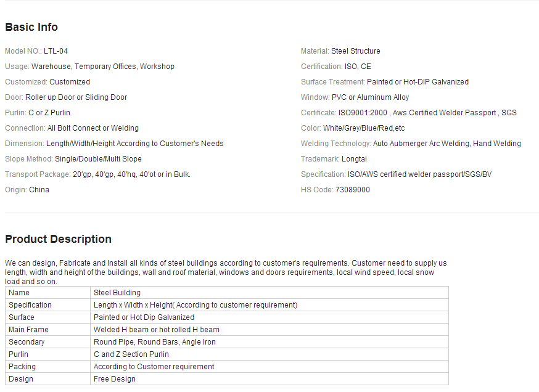
Task: Click the Longtai trademark text
Action: coord(354,159)
